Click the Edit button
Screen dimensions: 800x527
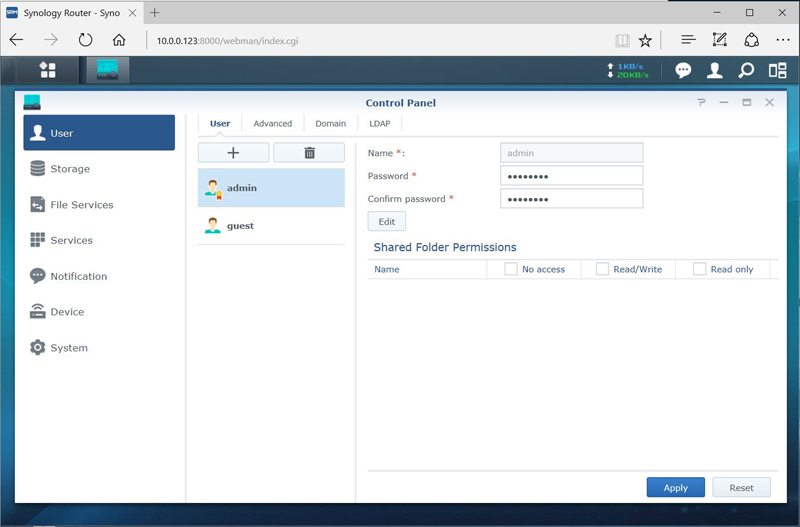click(x=386, y=221)
